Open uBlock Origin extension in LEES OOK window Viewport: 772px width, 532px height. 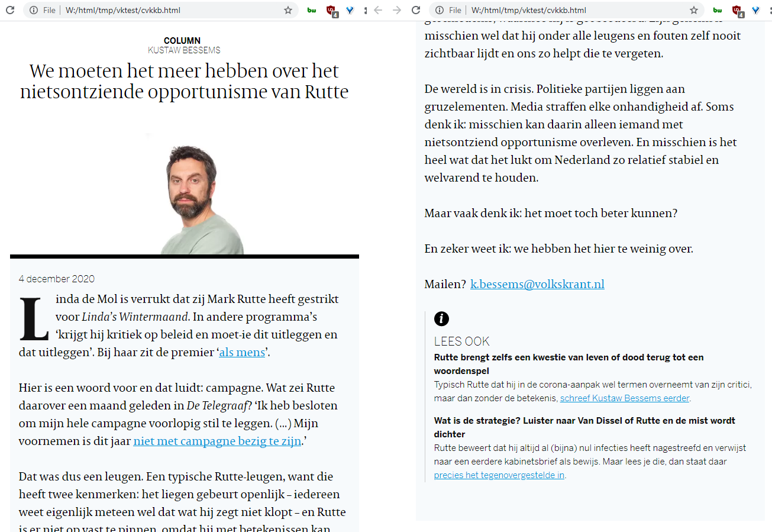pos(737,10)
